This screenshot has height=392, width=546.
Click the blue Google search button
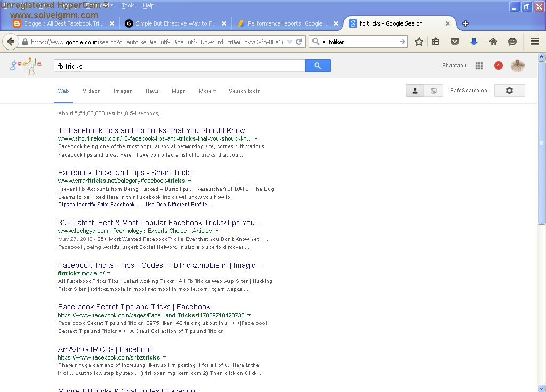(x=318, y=66)
